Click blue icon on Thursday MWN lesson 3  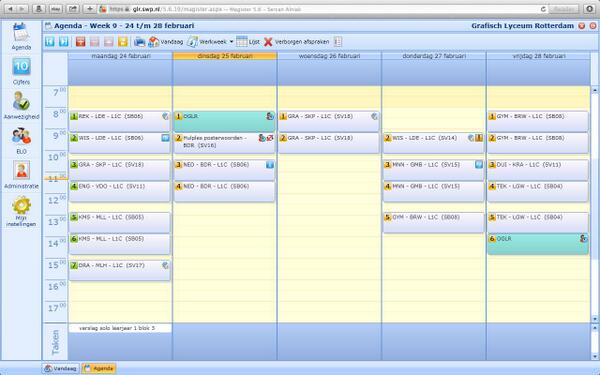(479, 165)
